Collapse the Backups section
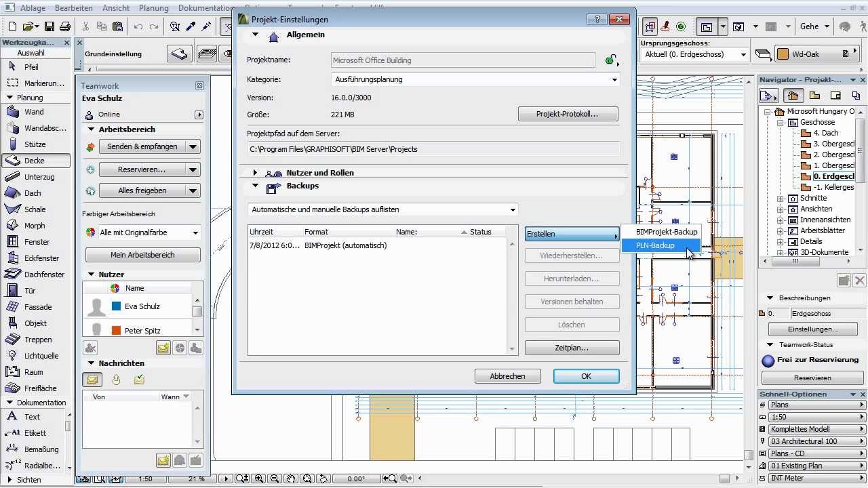The image size is (868, 488). pos(256,186)
